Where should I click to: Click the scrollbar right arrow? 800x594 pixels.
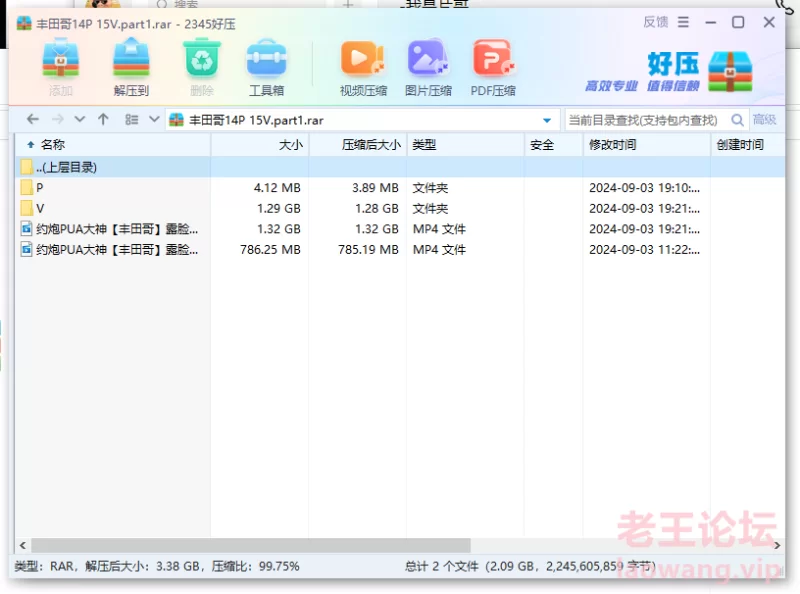(777, 545)
